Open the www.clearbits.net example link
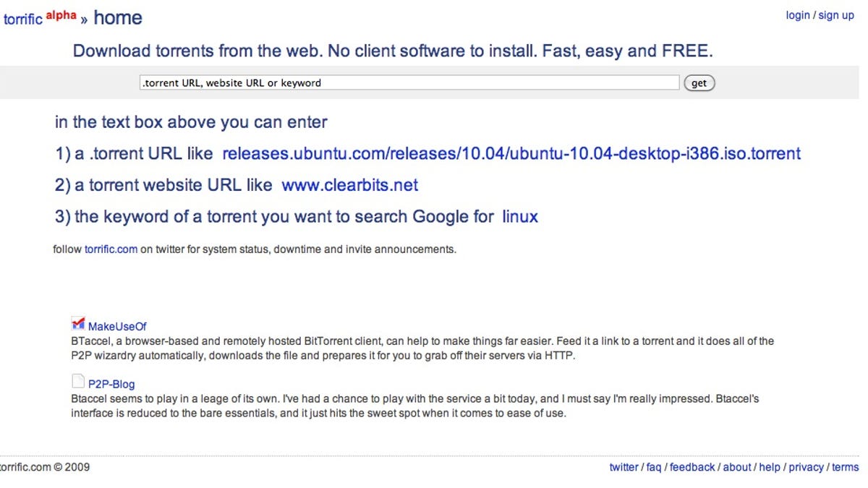 (350, 185)
